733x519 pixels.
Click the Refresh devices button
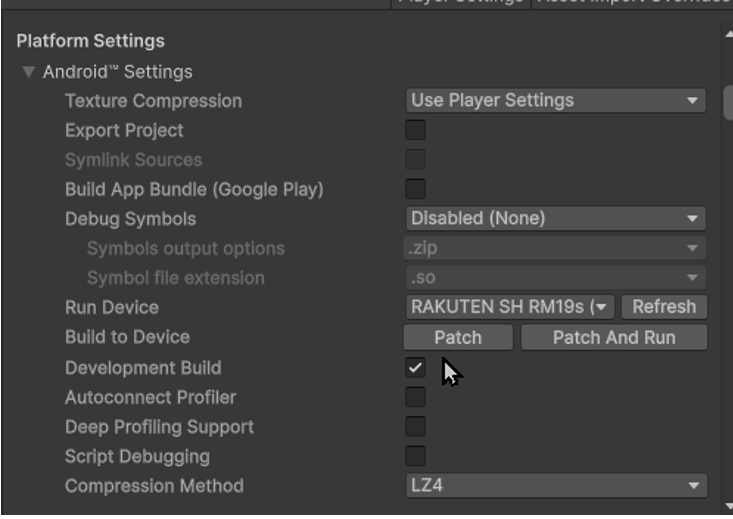pyautogui.click(x=663, y=307)
